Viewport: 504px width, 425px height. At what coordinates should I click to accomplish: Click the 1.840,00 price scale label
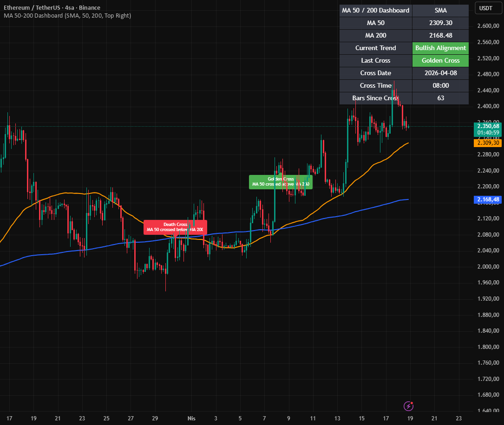(488, 331)
